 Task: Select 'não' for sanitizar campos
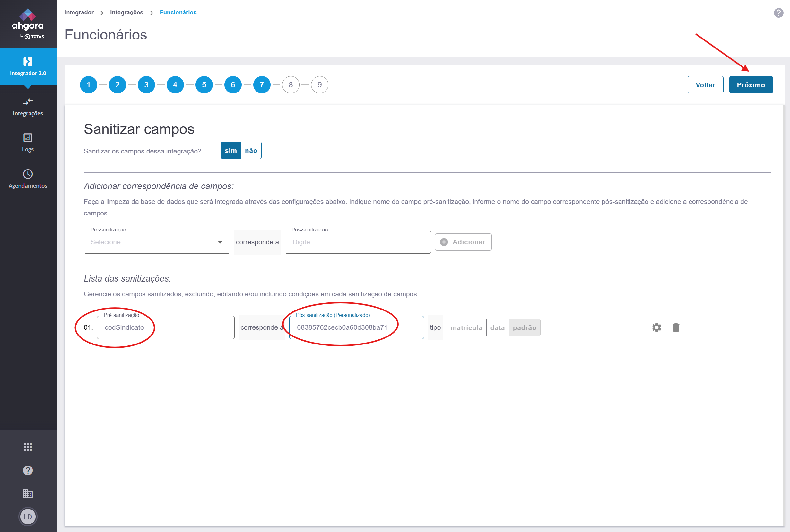coord(251,150)
